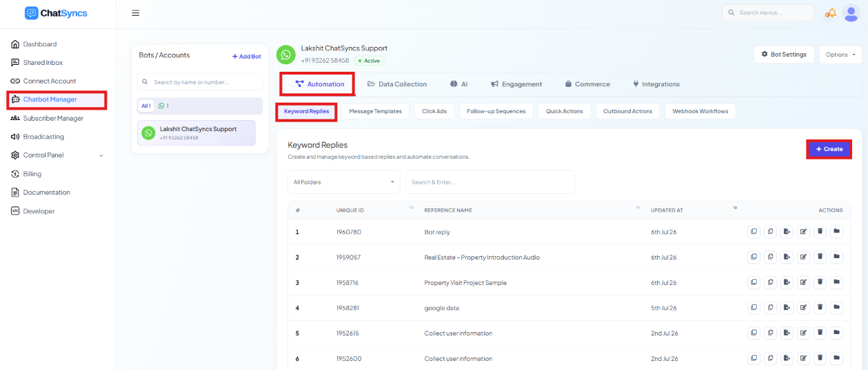
Task: Select the Lakshit ChatSyncs Support bot card
Action: pyautogui.click(x=196, y=133)
